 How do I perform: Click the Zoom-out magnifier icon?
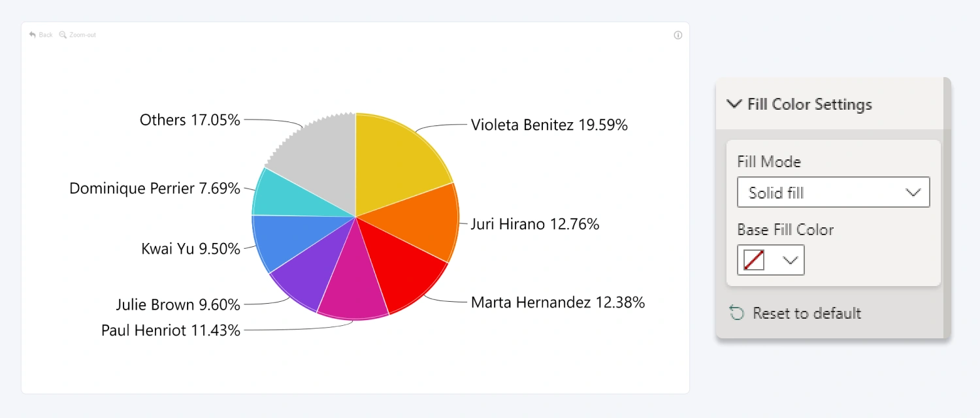point(63,35)
